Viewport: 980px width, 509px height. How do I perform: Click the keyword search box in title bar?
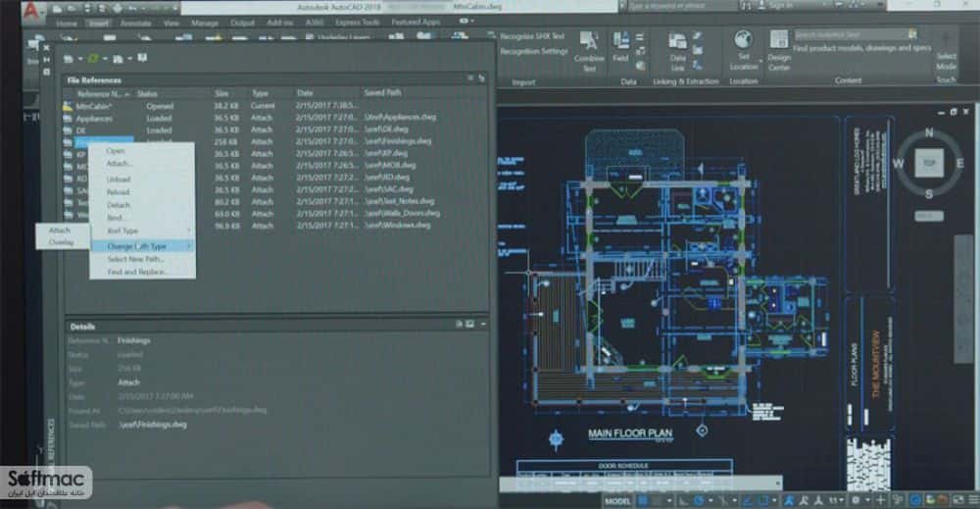coord(682,6)
